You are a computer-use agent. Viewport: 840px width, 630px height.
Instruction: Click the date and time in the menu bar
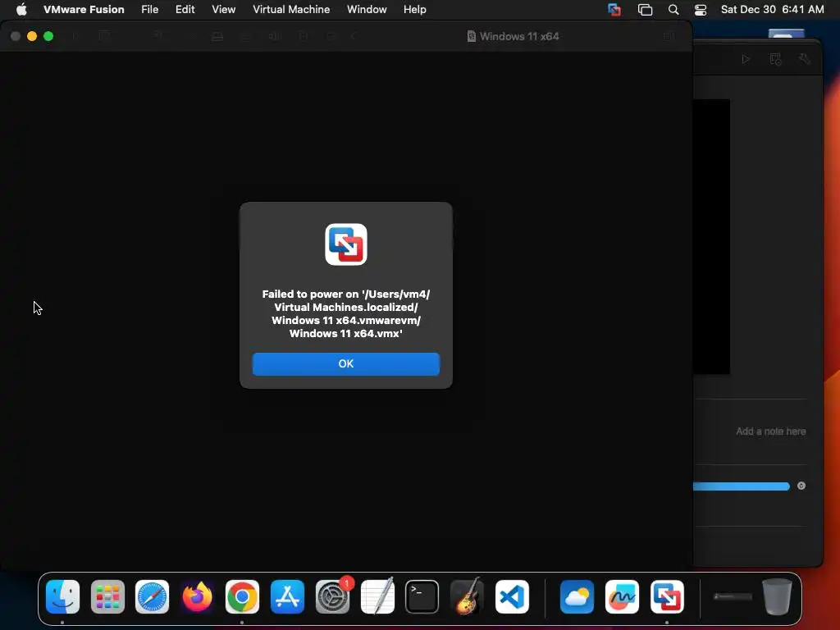tap(772, 9)
